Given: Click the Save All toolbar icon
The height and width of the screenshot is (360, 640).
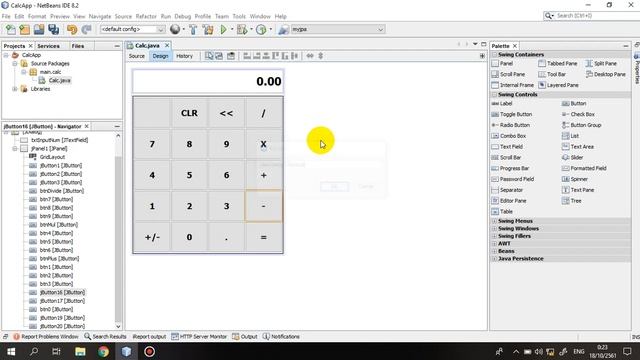Looking at the screenshot, I should 53,29.
